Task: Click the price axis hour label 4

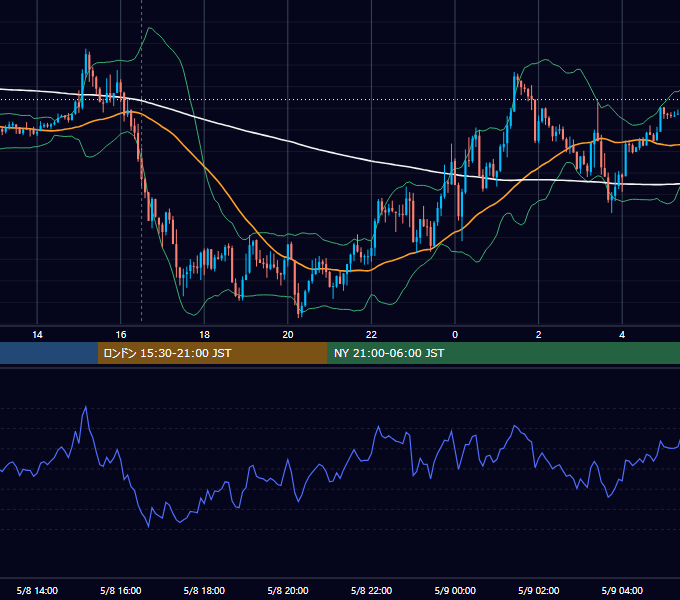Action: click(x=622, y=335)
